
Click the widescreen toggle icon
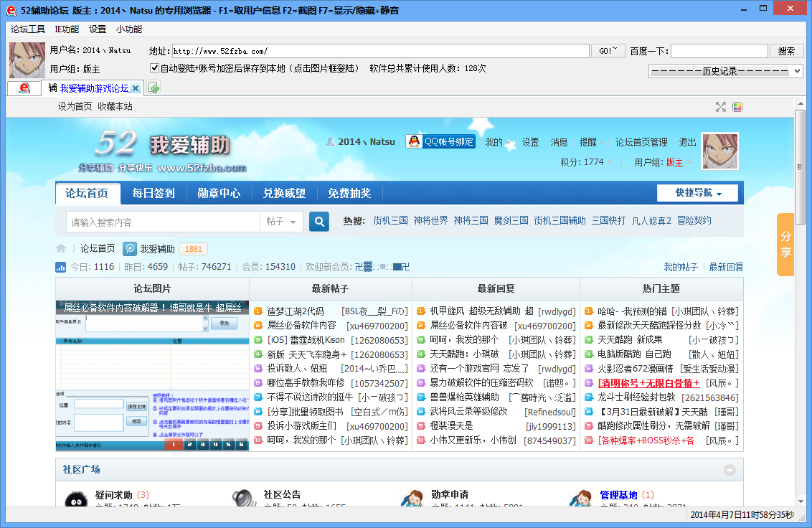(720, 107)
